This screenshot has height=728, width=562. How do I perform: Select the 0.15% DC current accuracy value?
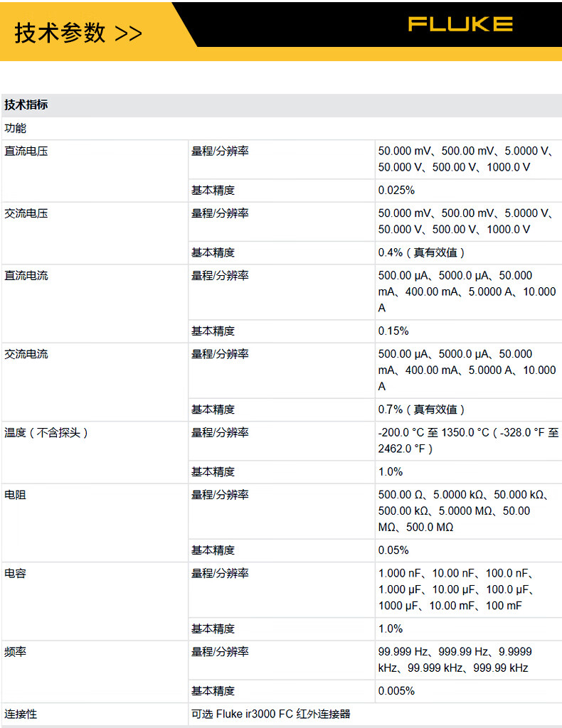393,331
